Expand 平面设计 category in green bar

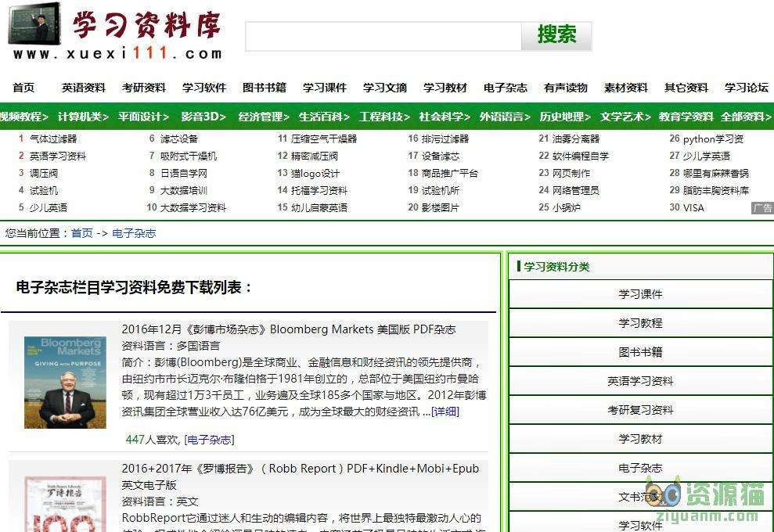click(x=143, y=117)
